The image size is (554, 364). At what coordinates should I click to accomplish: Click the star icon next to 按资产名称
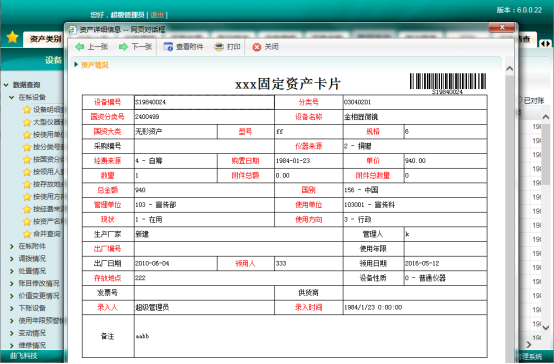coord(27,222)
